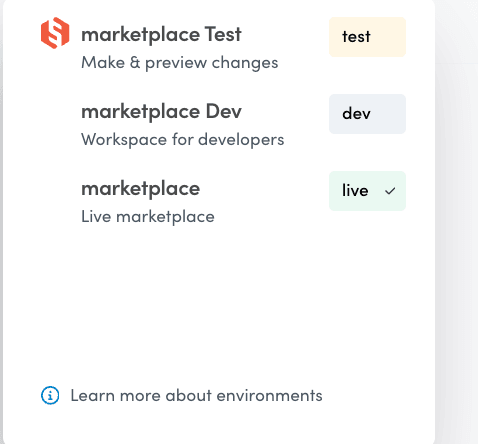Click the blue info circle icon
478x444 pixels.
[x=50, y=395]
